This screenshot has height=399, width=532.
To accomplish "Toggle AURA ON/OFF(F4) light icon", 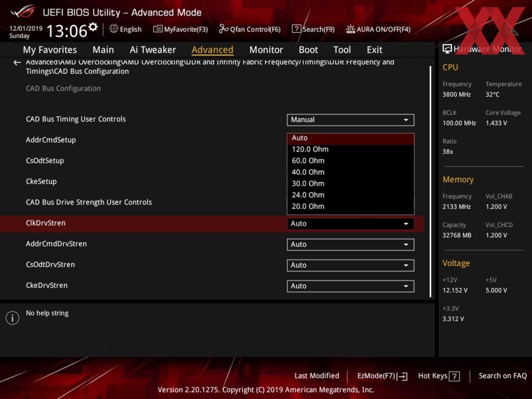I will (350, 29).
